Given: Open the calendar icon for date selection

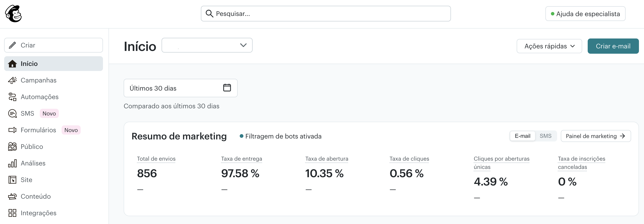Looking at the screenshot, I should (227, 88).
